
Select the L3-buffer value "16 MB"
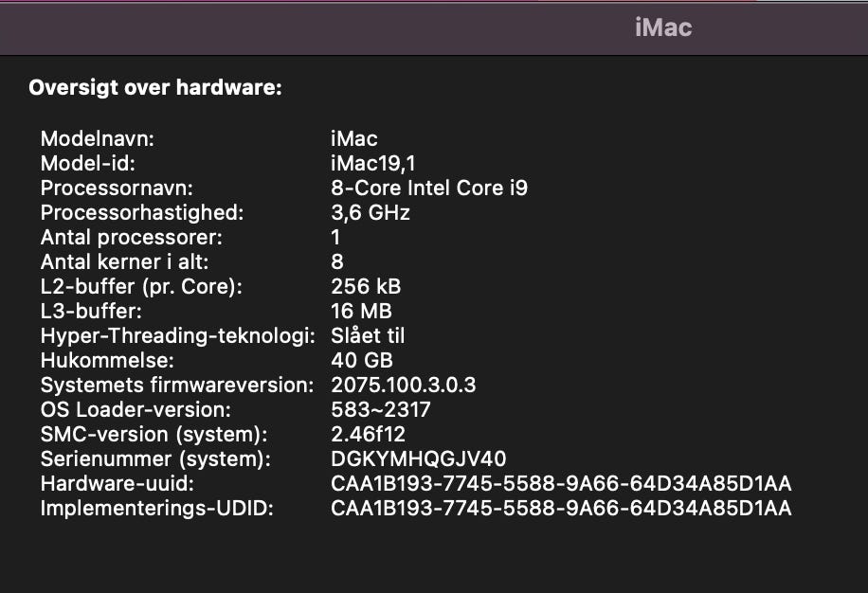click(x=361, y=311)
